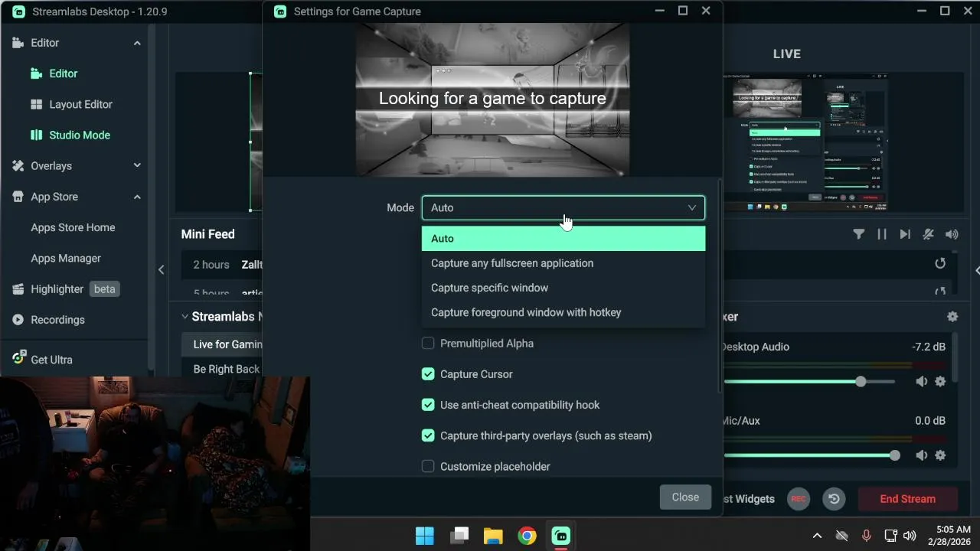Viewport: 980px width, 551px height.
Task: Open File Explorer from taskbar
Action: (493, 536)
